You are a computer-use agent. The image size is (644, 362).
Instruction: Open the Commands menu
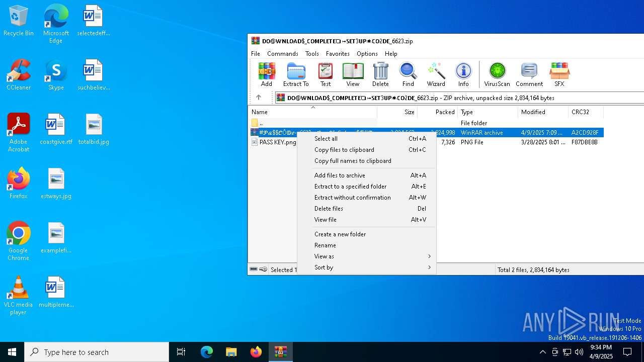pyautogui.click(x=283, y=53)
